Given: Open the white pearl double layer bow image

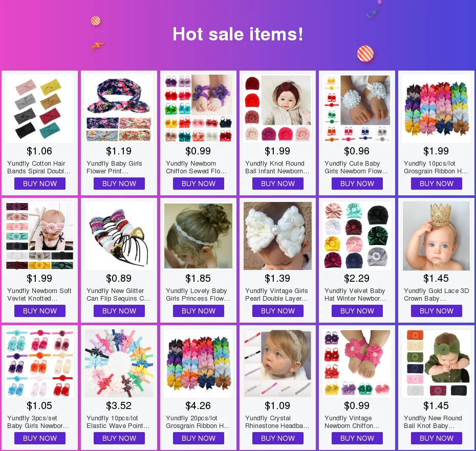Looking at the screenshot, I should (277, 236).
